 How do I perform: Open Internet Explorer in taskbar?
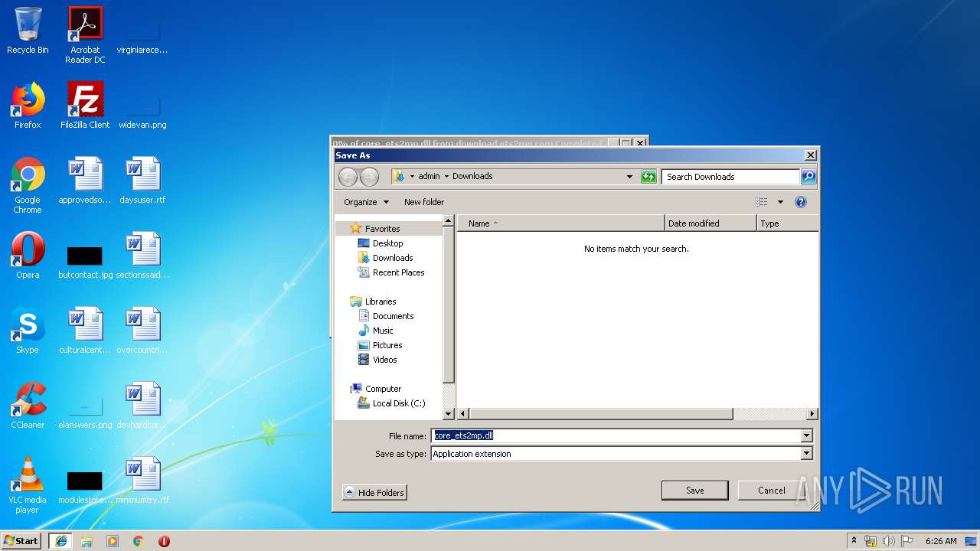(61, 541)
